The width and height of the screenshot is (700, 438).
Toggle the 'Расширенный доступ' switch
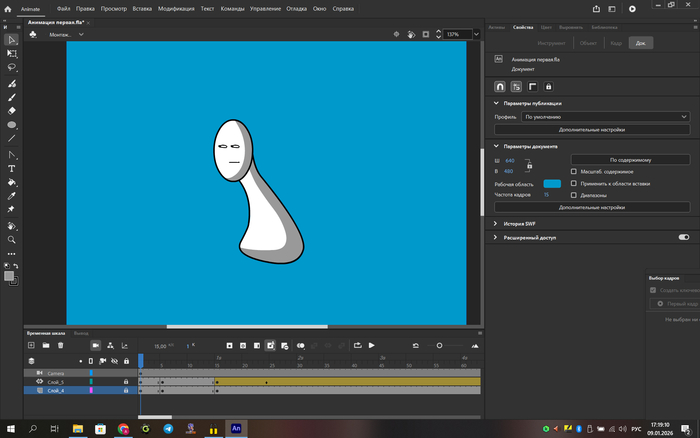tap(684, 238)
